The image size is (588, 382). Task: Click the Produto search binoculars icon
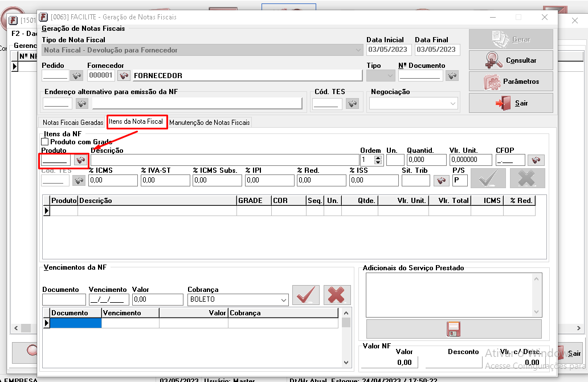pyautogui.click(x=81, y=160)
